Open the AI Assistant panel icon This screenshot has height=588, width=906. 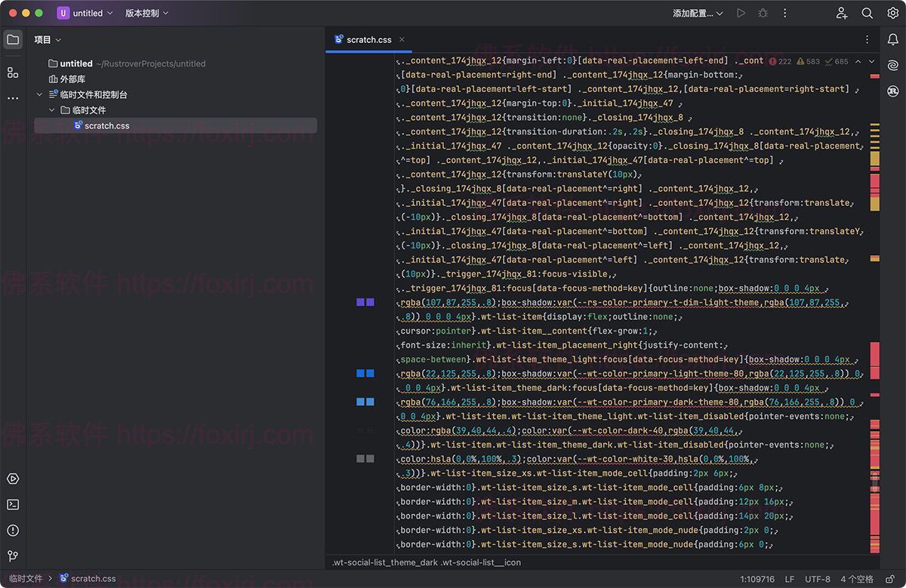(x=892, y=65)
